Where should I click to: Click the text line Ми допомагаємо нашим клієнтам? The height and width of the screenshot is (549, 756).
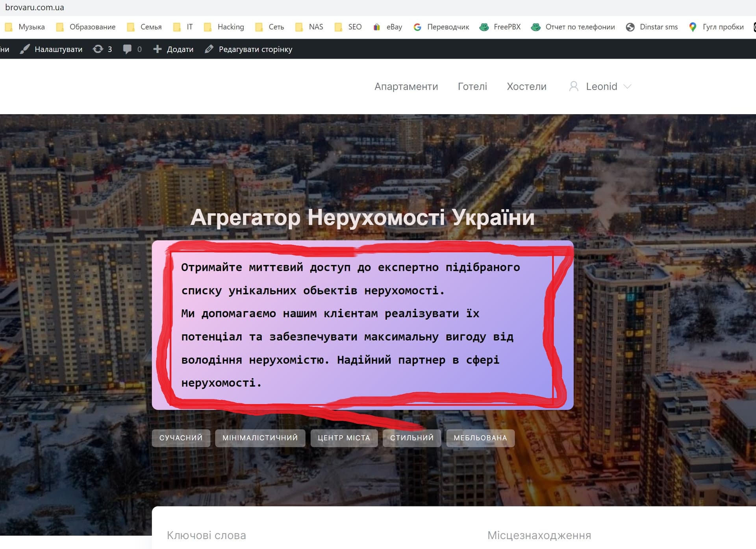pos(330,314)
